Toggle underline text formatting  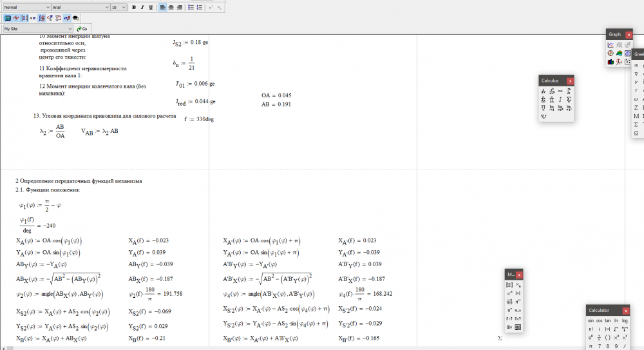point(151,7)
